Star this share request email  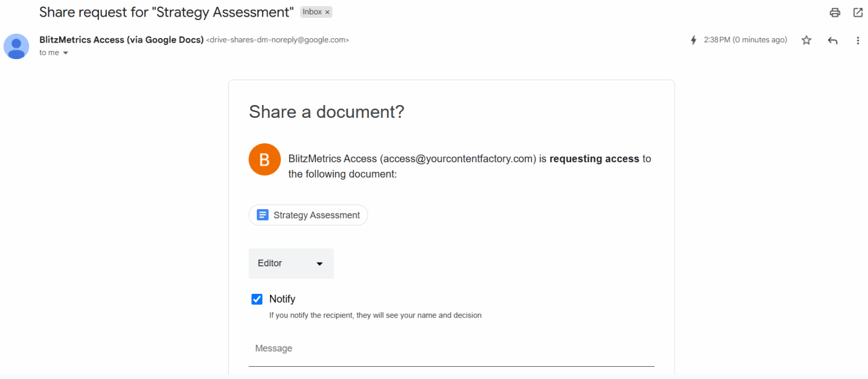[x=807, y=40]
